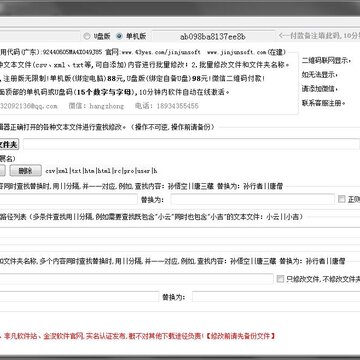The width and height of the screenshot is (360, 360).
Task: Click the 二维码联网显示 text
Action: 326,61
